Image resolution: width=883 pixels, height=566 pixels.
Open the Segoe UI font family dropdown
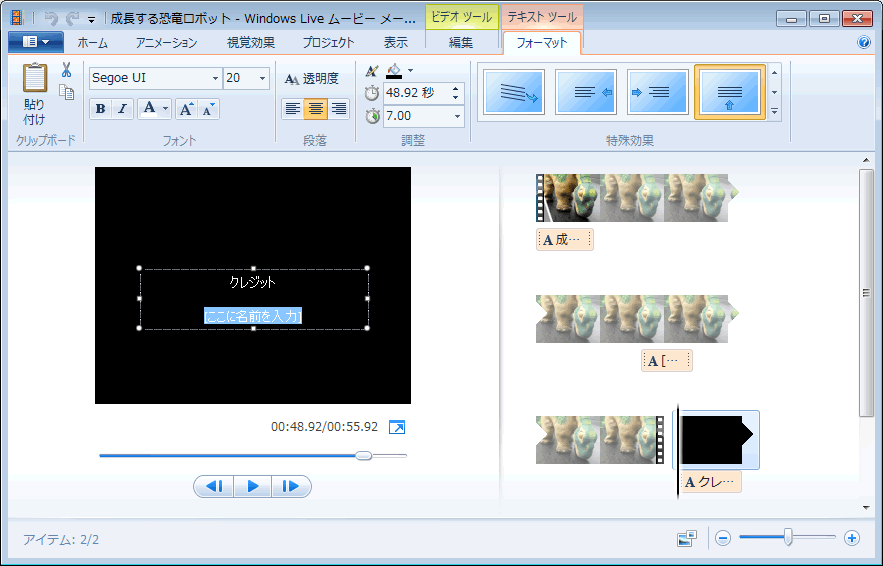pos(215,78)
